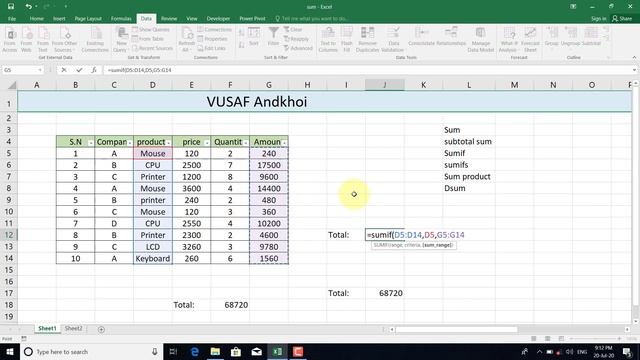Screen dimensions: 640x360
Task: Switch to the Developer tab
Action: 218,18
